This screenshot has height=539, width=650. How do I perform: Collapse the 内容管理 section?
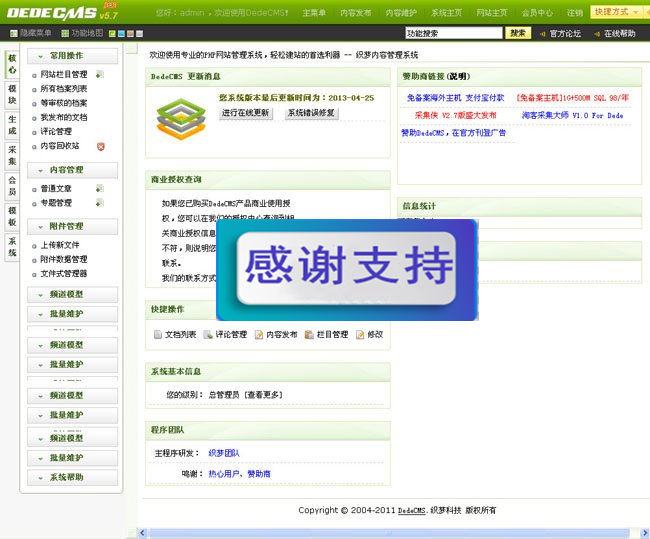[73, 170]
